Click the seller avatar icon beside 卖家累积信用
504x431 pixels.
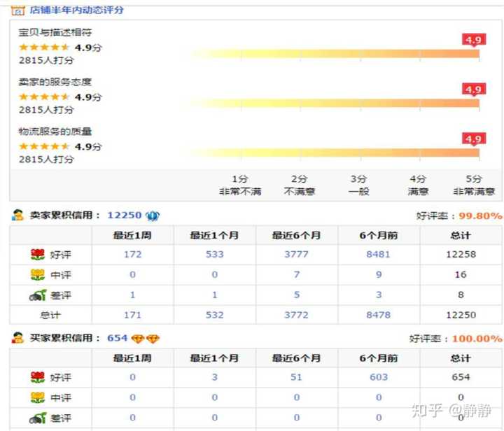tap(17, 215)
